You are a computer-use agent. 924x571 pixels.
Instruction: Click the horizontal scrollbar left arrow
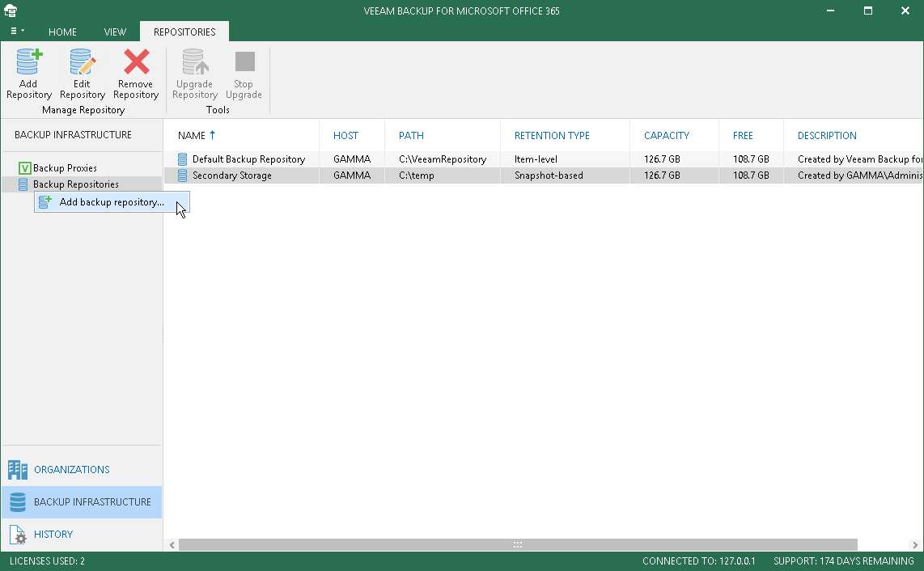(x=172, y=545)
